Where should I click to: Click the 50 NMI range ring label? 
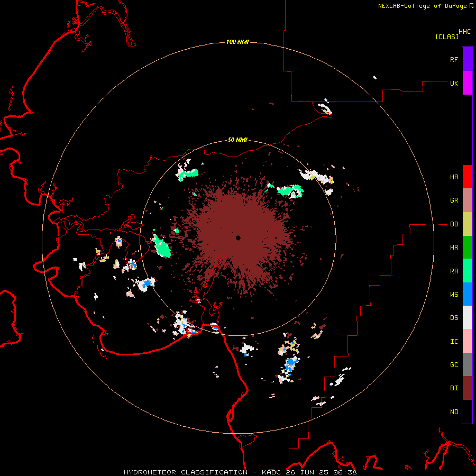point(237,140)
